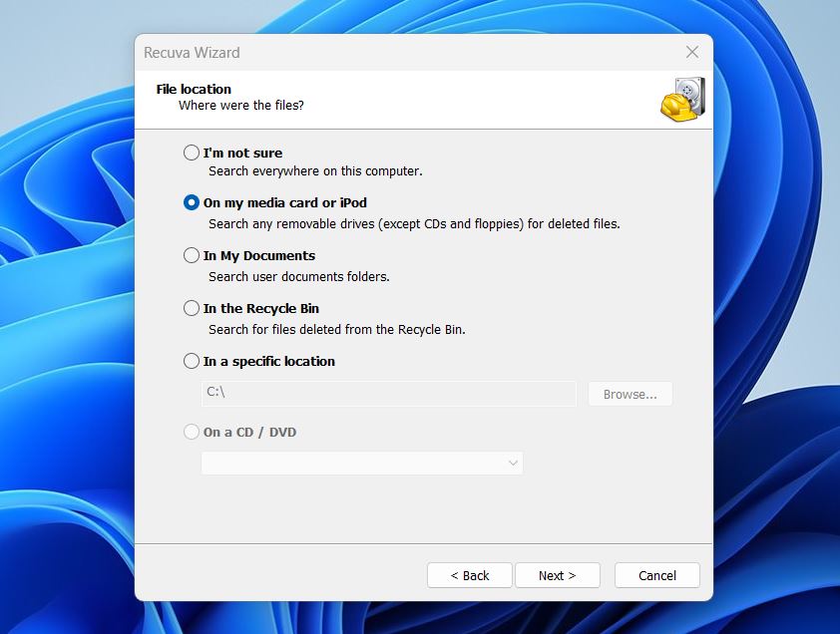Click the C:\ location path field
The image size is (840, 634).
point(389,394)
